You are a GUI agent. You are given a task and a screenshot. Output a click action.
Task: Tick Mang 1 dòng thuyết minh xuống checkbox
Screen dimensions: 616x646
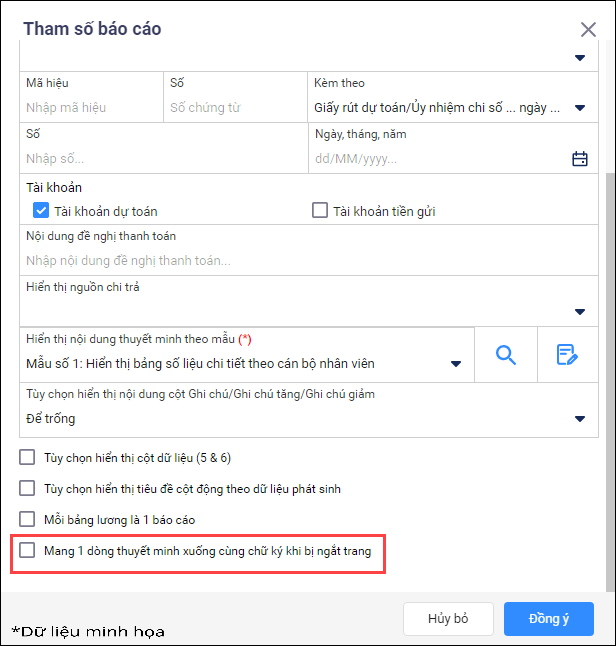tap(27, 550)
